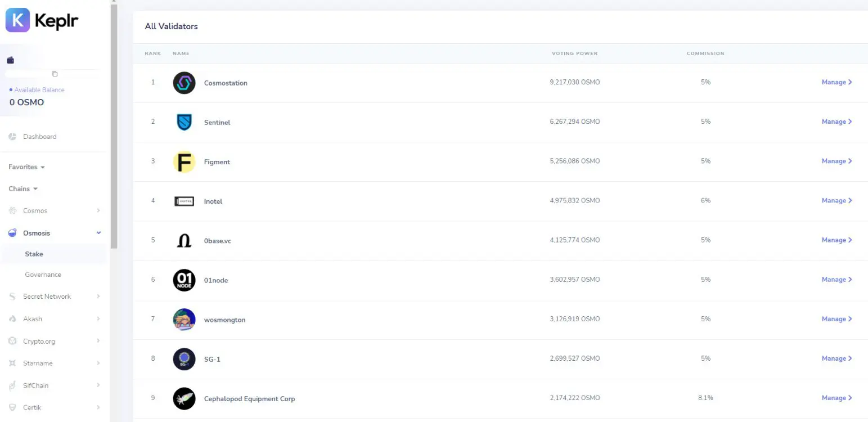Click Manage for 0base.vc
Viewport: 868px width, 422px height.
[836, 240]
